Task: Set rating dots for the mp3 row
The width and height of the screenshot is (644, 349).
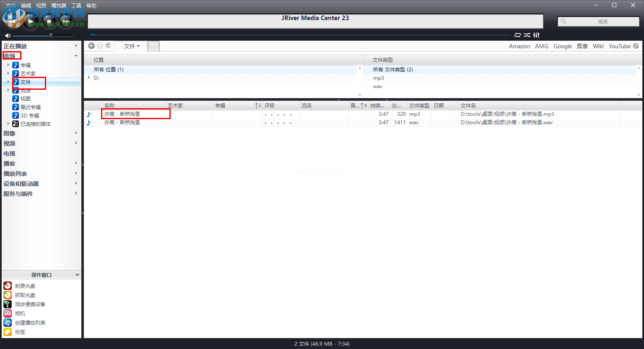Action: click(278, 115)
